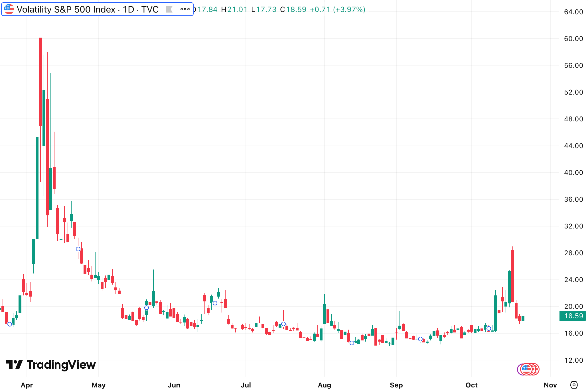Click the 60.00 value on the price axis
Screen dimensions: 588x392
click(x=573, y=39)
